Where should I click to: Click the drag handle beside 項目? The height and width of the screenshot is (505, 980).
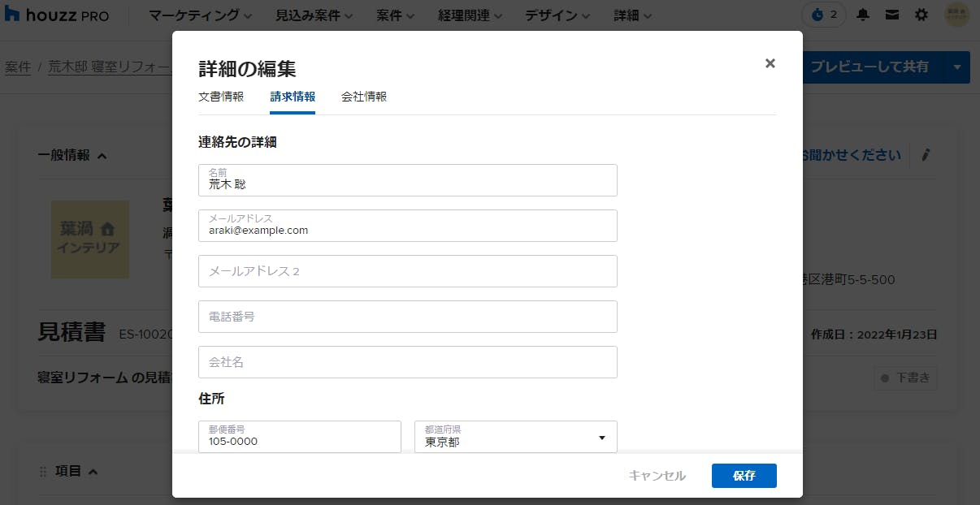pos(43,472)
